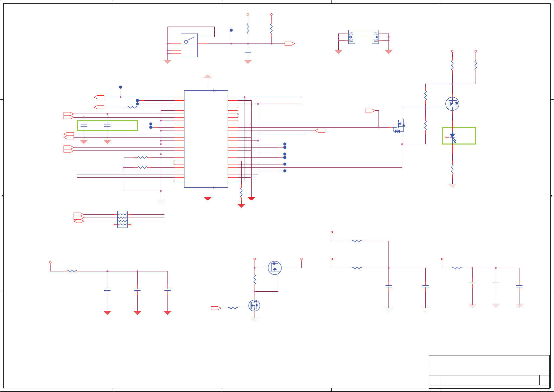Click the small circled MOSFET driven by gate resistor
Image resolution: width=554 pixels, height=392 pixels.
254,306
